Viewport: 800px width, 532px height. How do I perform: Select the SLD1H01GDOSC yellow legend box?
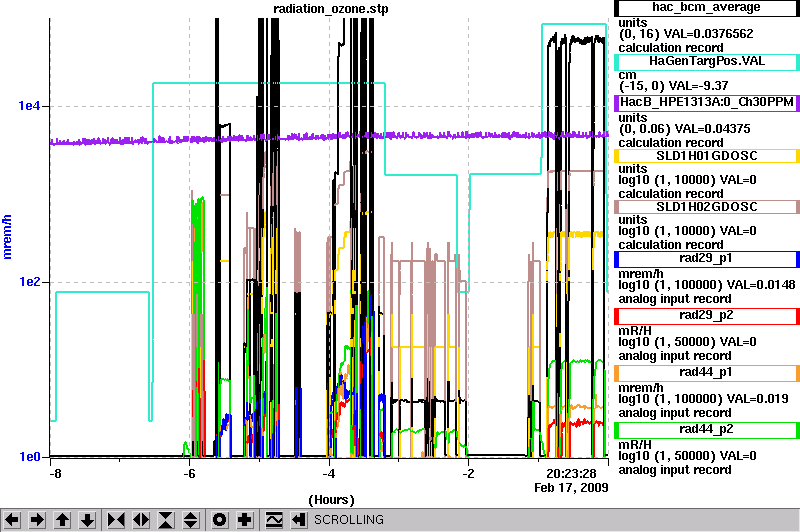[707, 156]
